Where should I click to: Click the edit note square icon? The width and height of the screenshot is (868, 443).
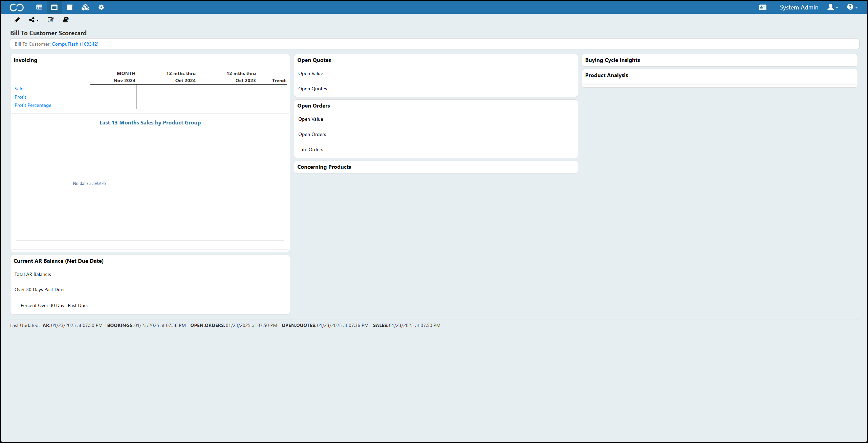pos(50,20)
